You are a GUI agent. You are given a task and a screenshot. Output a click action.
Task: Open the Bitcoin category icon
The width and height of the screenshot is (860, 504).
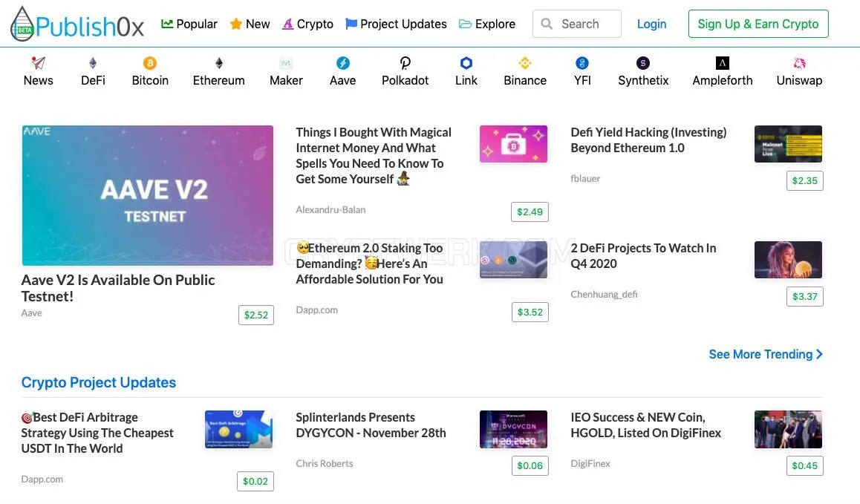click(x=150, y=63)
